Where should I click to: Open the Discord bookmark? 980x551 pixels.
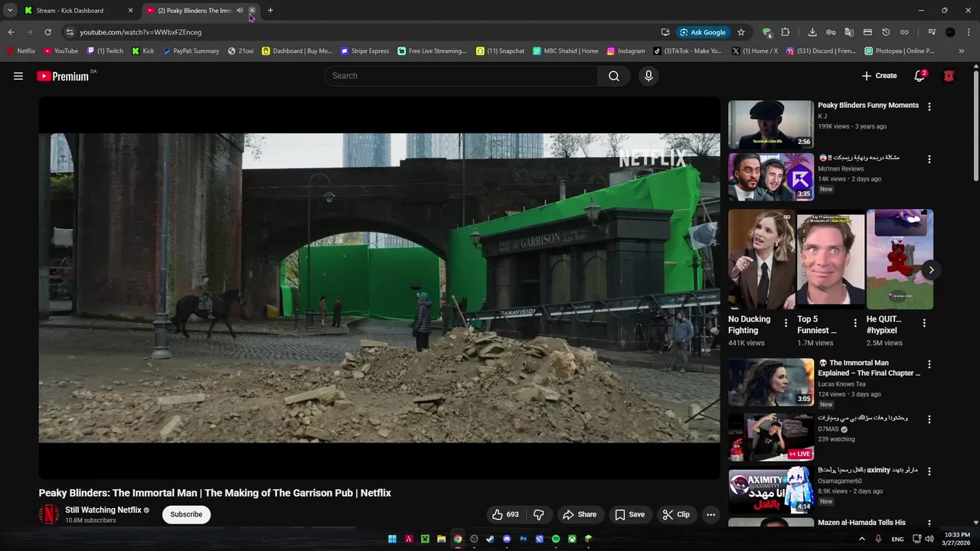821,51
